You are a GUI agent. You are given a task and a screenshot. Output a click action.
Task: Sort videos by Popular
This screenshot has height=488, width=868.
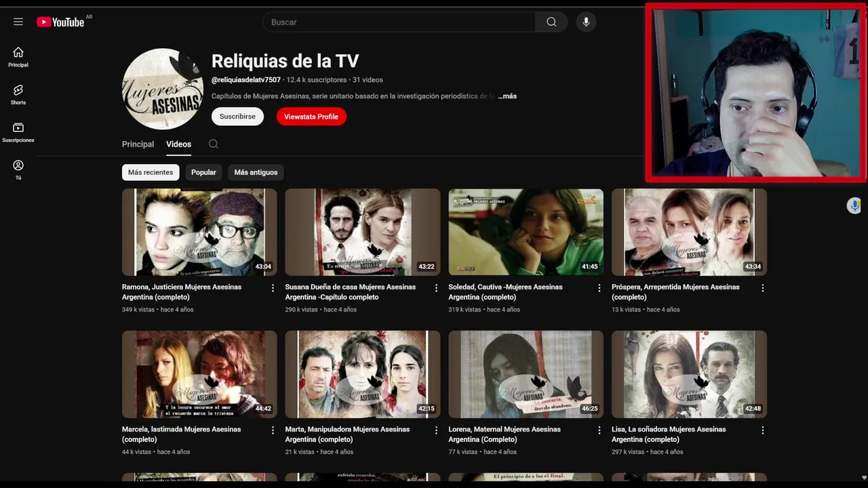pos(203,172)
